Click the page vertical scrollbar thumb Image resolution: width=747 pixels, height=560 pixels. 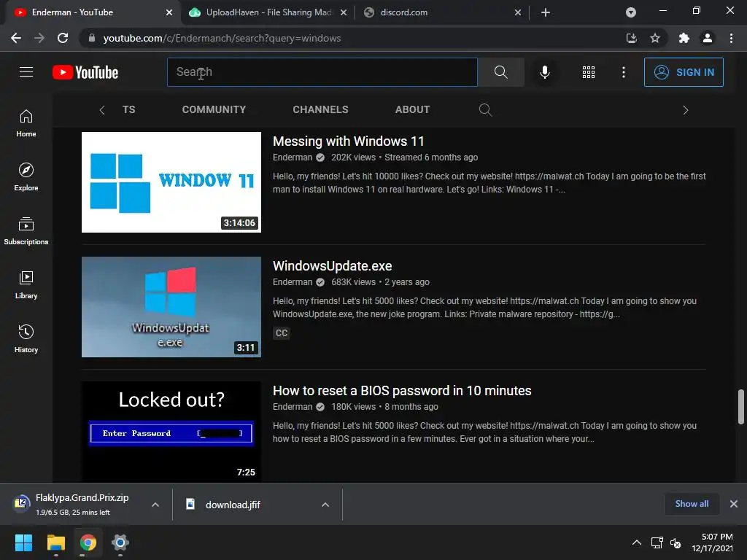pyautogui.click(x=741, y=406)
